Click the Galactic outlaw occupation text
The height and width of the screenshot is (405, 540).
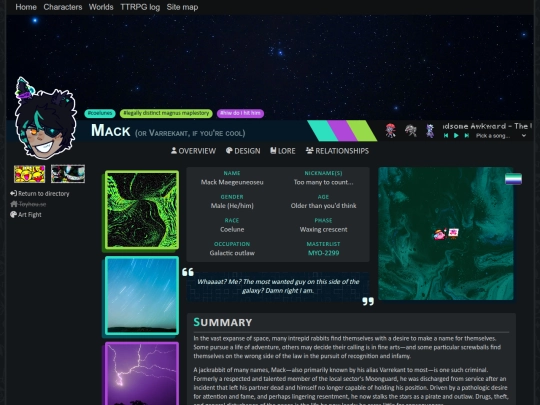[x=232, y=253]
